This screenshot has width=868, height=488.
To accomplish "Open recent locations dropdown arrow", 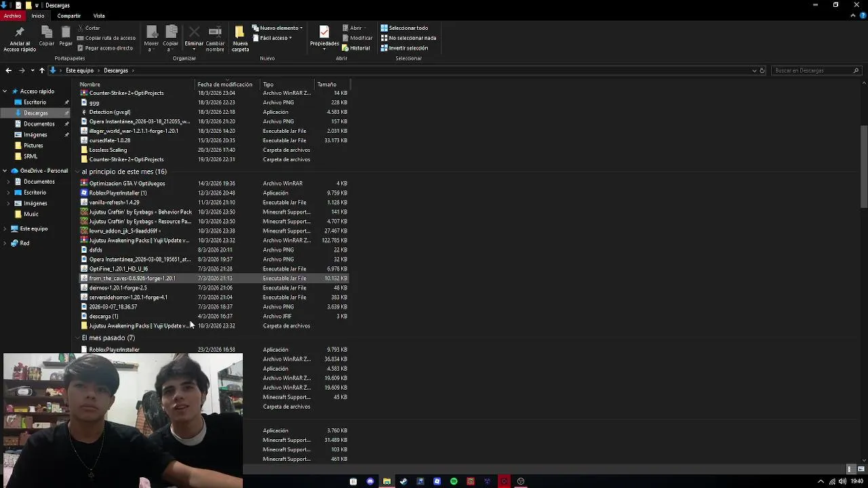I will coord(33,70).
